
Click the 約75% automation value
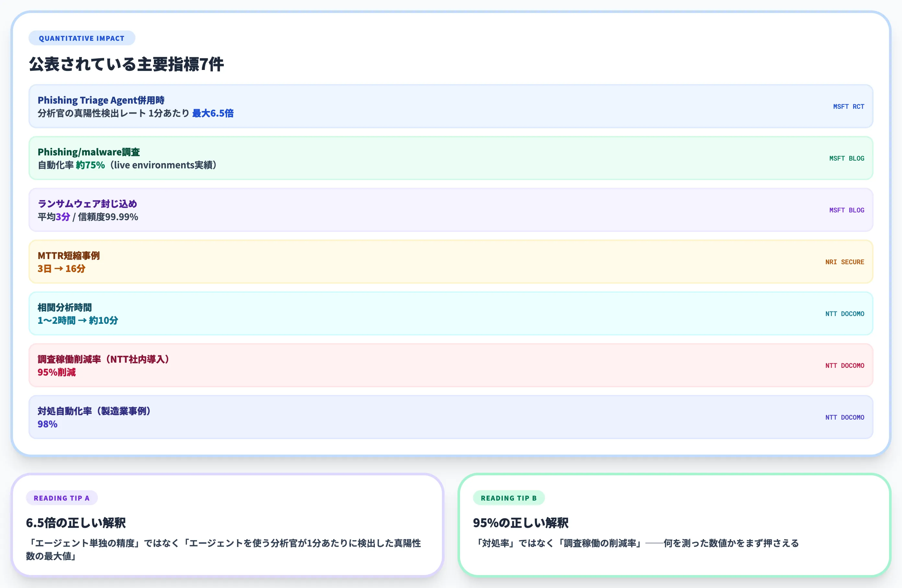click(x=90, y=165)
